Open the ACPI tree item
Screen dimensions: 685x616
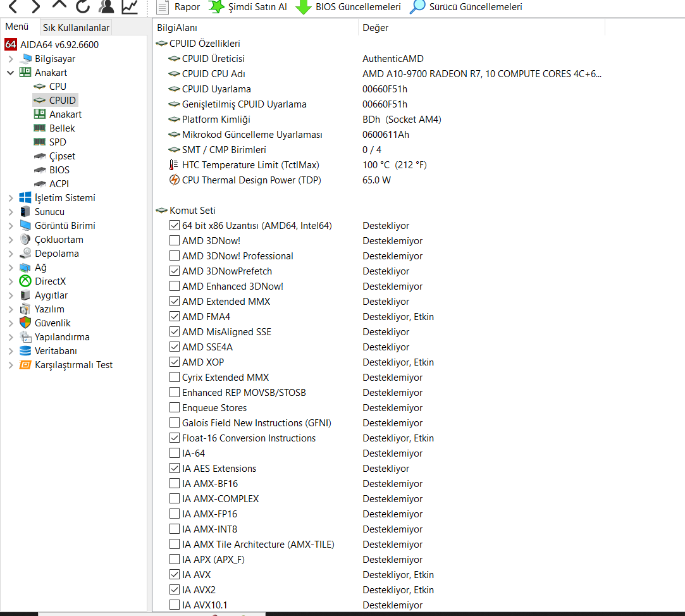tap(59, 184)
